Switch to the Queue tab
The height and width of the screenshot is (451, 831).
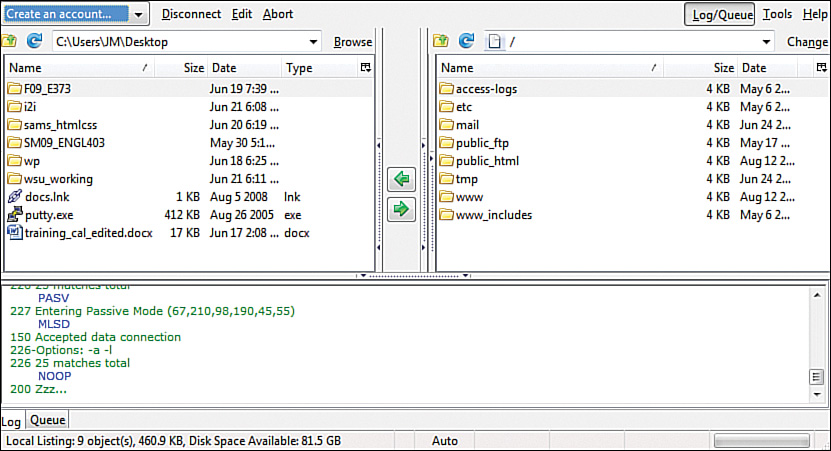pyautogui.click(x=48, y=420)
